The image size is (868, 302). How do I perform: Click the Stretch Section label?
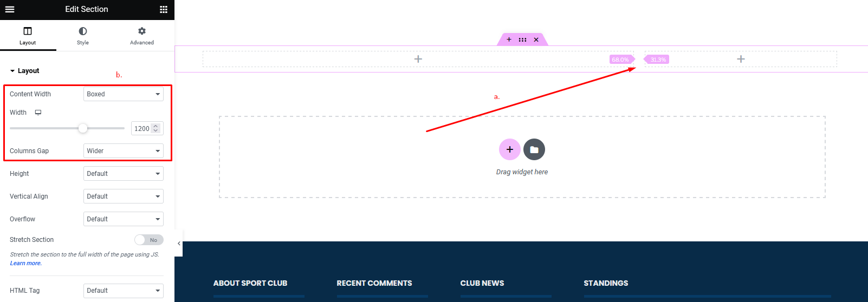click(x=31, y=240)
